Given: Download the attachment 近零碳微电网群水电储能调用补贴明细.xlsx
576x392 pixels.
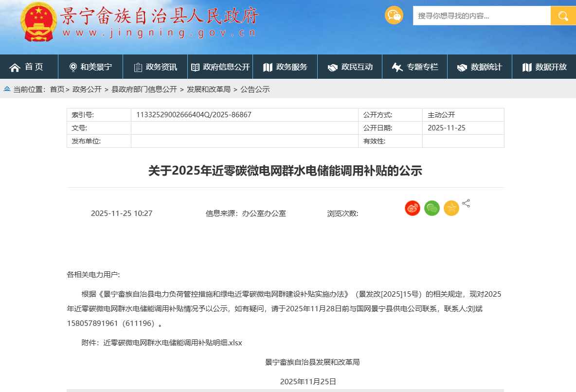Looking at the screenshot, I should point(172,342).
